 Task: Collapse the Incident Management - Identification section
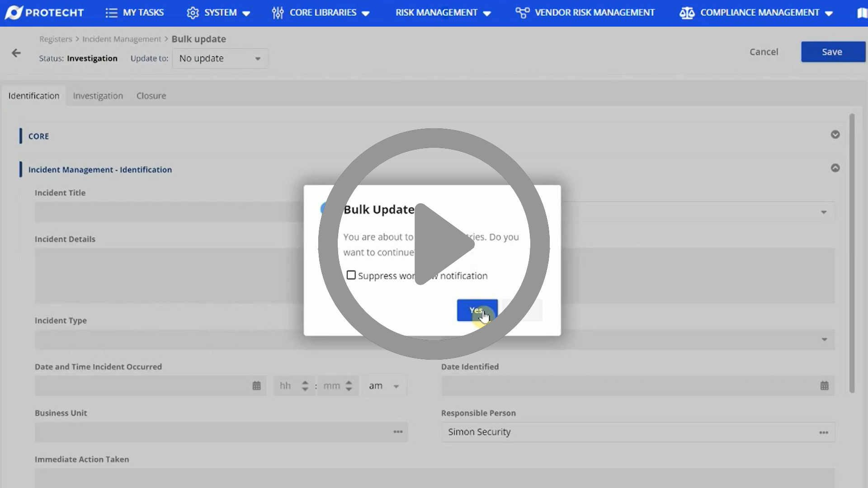(835, 168)
